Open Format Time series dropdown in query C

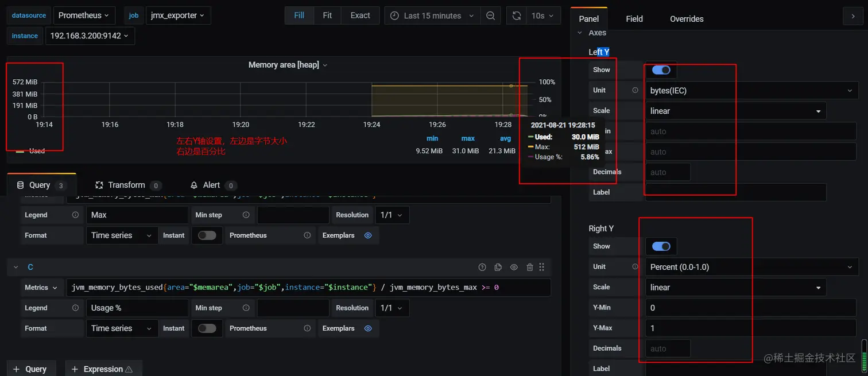pos(122,328)
